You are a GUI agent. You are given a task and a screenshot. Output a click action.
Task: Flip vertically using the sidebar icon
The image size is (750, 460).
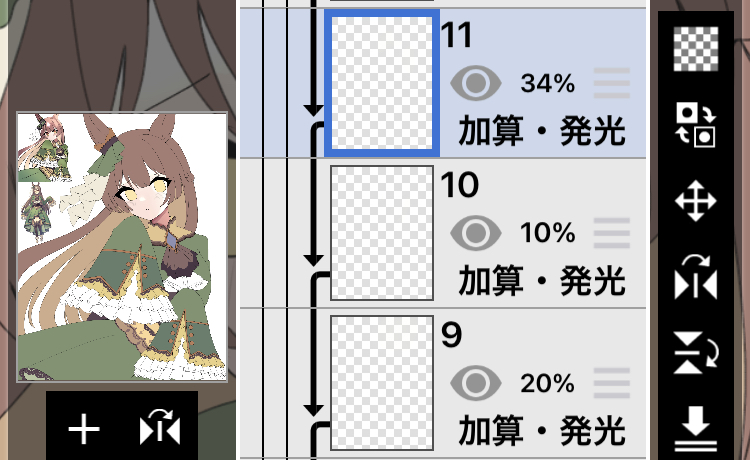[x=695, y=353]
